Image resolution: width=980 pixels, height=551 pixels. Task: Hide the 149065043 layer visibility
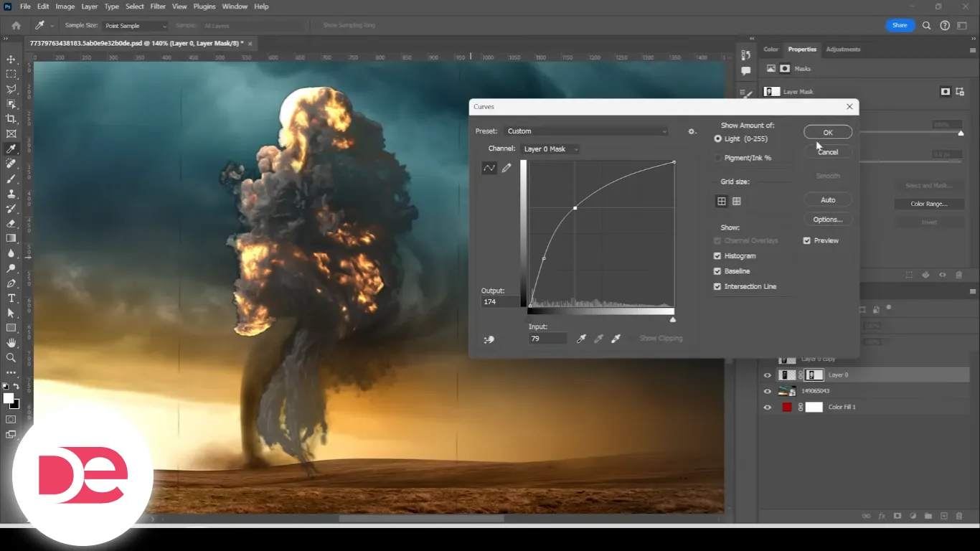768,392
